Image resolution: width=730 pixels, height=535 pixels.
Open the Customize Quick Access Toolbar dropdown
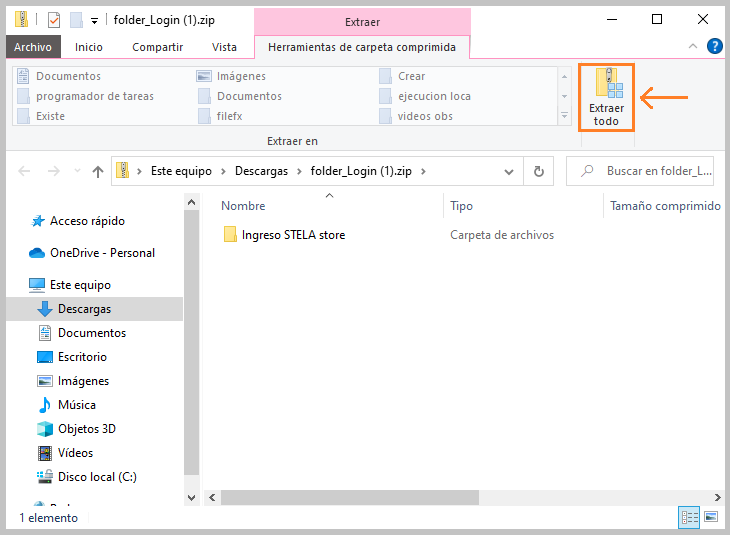pyautogui.click(x=95, y=20)
